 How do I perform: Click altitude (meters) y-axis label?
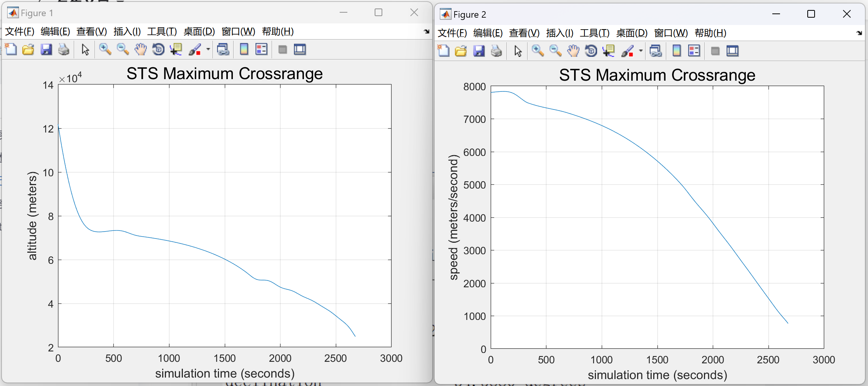point(33,216)
